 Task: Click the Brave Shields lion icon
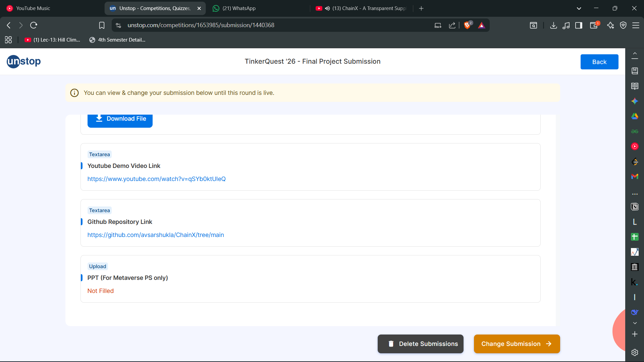(467, 25)
